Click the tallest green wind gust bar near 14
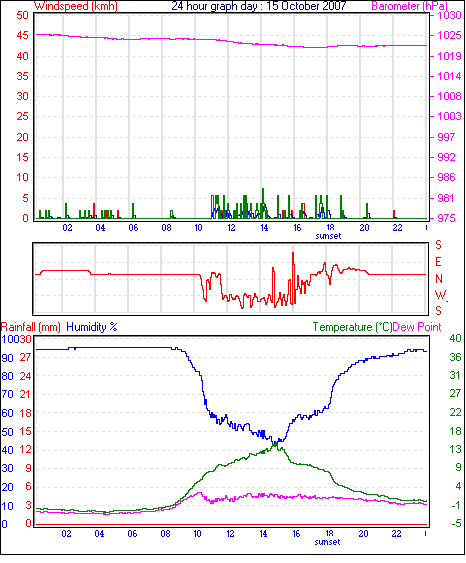This screenshot has height=563, width=466. click(263, 203)
